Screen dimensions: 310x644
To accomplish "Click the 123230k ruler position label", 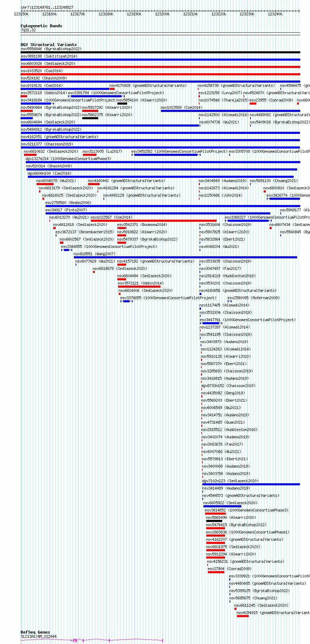I will 247,14.
